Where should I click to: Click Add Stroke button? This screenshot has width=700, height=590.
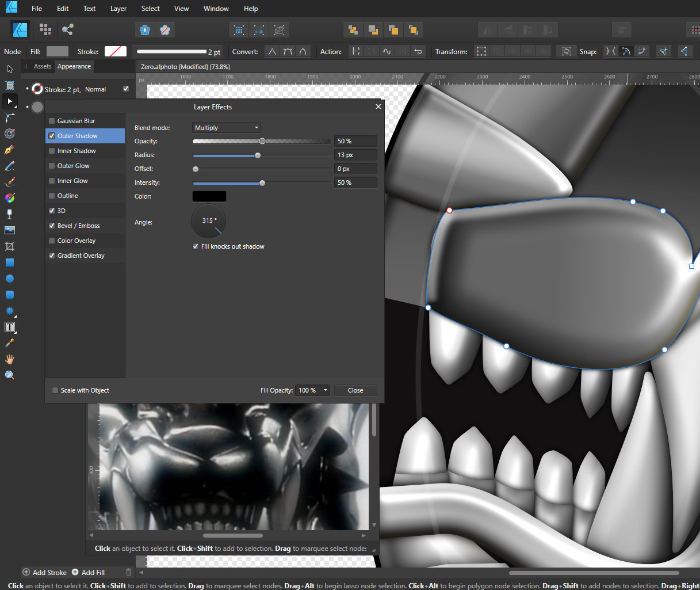pyautogui.click(x=45, y=572)
